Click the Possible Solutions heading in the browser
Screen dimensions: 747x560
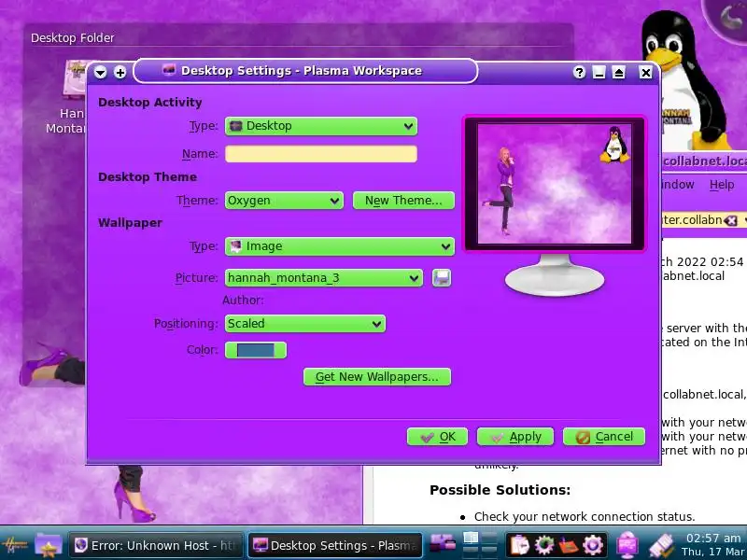pos(500,490)
